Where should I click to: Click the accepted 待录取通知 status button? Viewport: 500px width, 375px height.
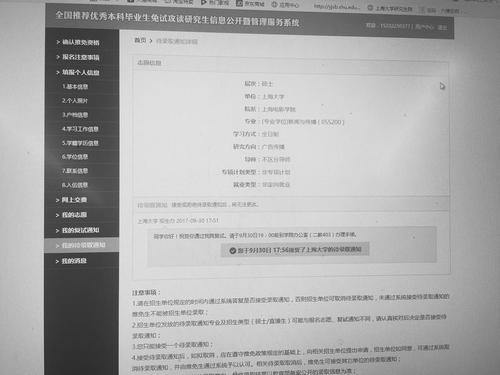tap(295, 250)
